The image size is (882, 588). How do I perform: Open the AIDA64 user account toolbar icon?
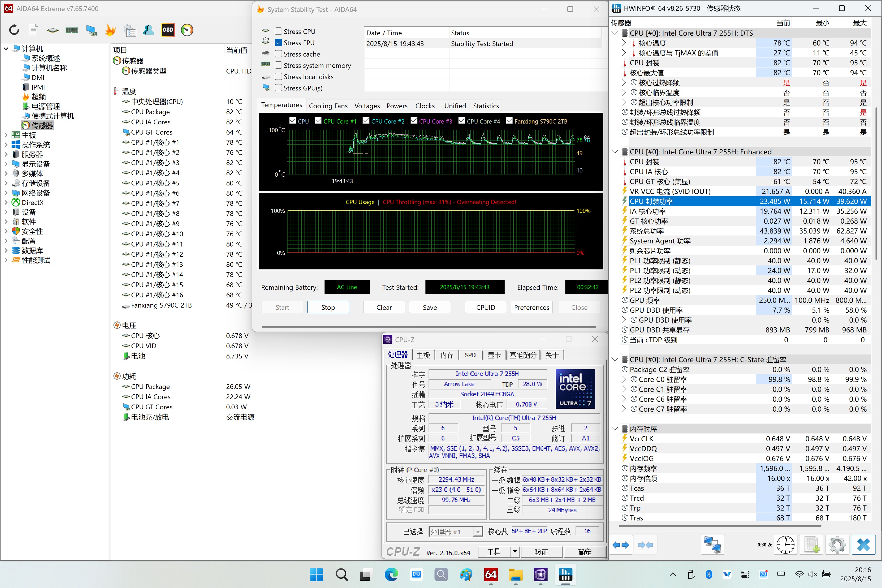(x=148, y=30)
